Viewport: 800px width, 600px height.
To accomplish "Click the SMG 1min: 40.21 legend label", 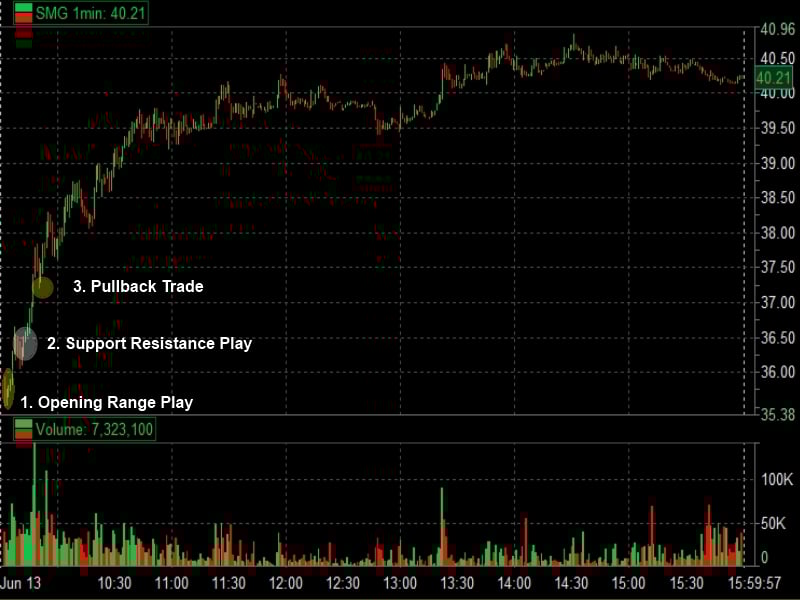I will pyautogui.click(x=91, y=13).
